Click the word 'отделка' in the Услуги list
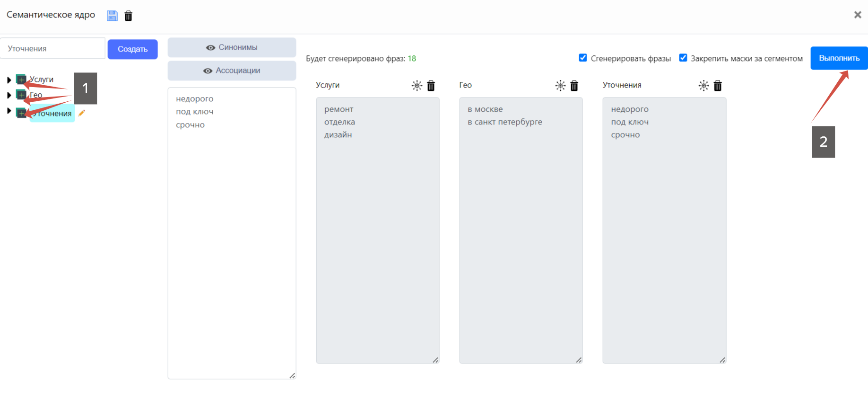The height and width of the screenshot is (408, 868). coord(339,122)
